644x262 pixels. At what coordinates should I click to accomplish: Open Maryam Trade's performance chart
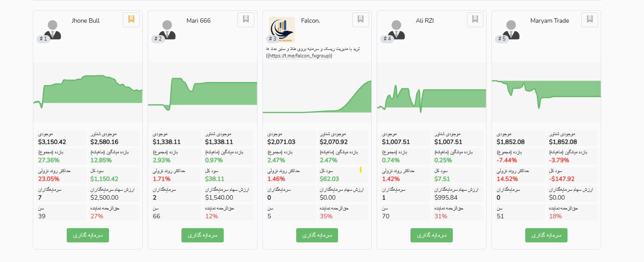coord(546,92)
